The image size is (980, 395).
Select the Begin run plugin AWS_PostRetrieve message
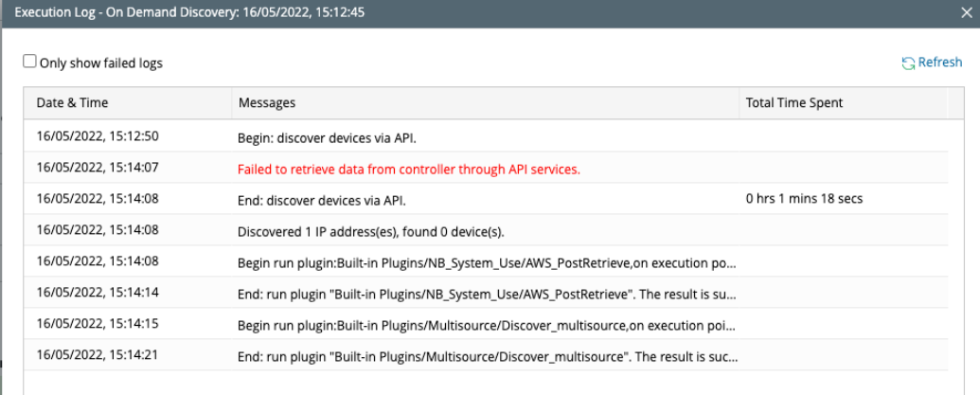coord(487,263)
